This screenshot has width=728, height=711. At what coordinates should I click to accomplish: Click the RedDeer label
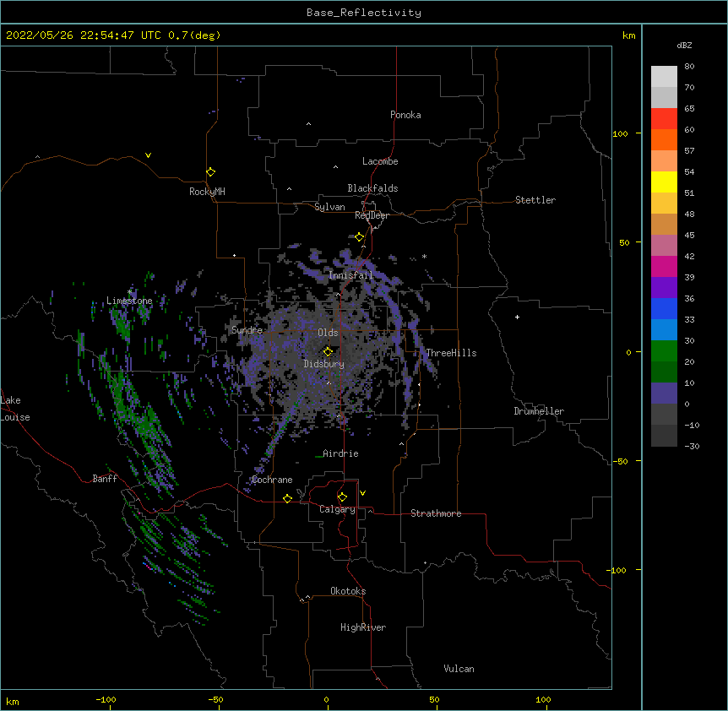pyautogui.click(x=372, y=215)
